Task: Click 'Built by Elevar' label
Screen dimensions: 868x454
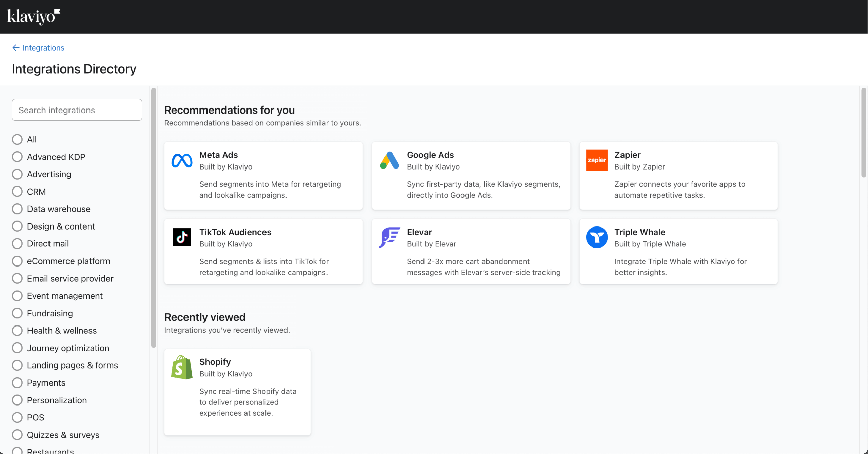Action: coord(431,244)
